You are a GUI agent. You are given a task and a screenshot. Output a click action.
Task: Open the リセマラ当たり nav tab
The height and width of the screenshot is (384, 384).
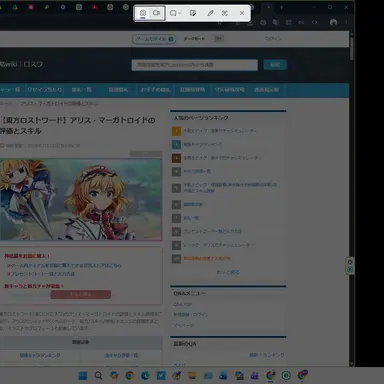(44, 90)
